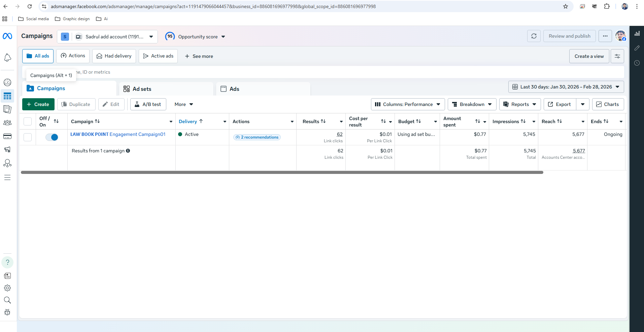This screenshot has height=332, width=644.
Task: Click the horizontal table scrollbar
Action: [282, 172]
